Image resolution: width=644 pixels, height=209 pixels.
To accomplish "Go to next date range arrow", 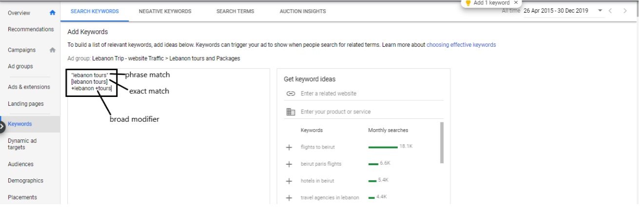I will 625,11.
